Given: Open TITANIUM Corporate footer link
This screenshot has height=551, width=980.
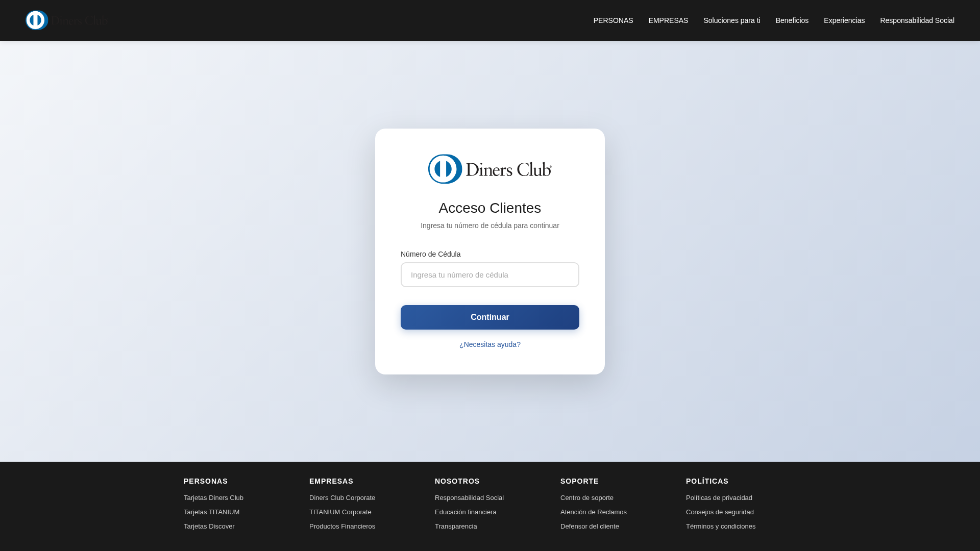Looking at the screenshot, I should (340, 512).
